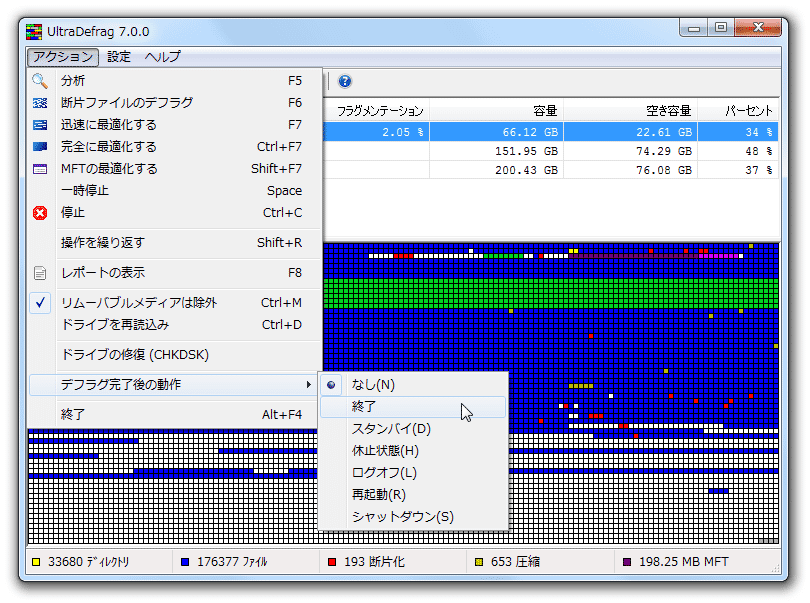This screenshot has height=603, width=810.
Task: Toggle the checkmark for リムーバブルメディアは除外
Action: click(x=40, y=303)
